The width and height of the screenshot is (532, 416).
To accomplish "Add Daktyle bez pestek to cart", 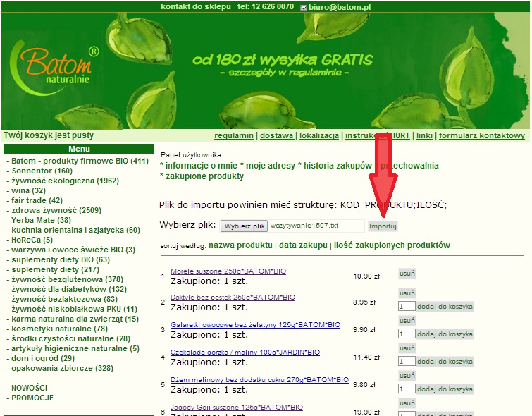I will [x=445, y=307].
